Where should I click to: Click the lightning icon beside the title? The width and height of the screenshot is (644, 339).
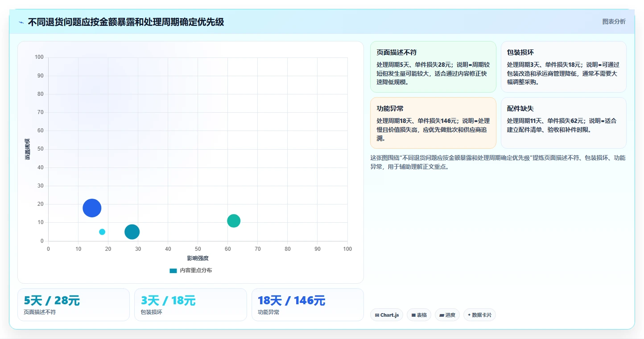click(21, 22)
